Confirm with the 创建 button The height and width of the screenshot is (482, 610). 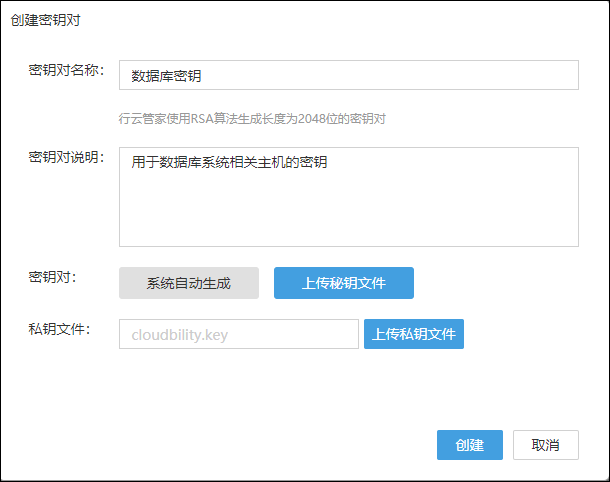coord(469,445)
